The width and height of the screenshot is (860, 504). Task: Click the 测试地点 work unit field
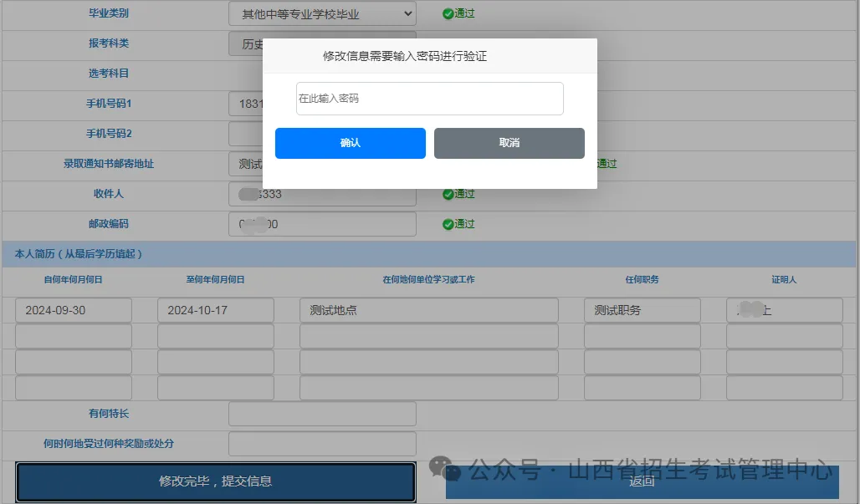429,310
